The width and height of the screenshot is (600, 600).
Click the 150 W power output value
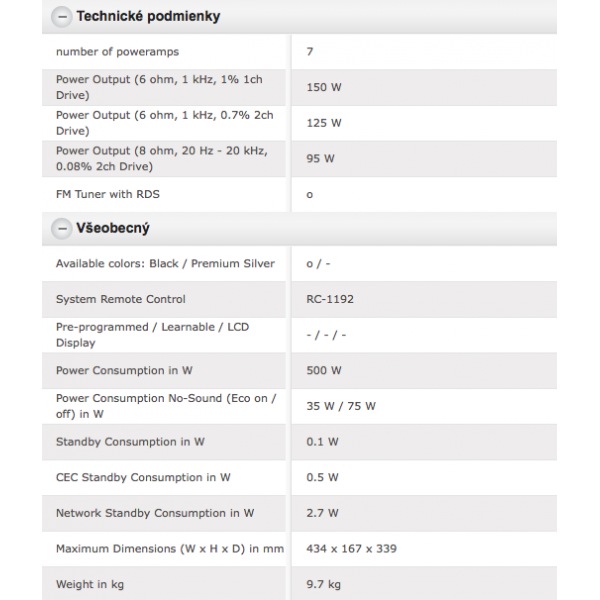pos(323,87)
